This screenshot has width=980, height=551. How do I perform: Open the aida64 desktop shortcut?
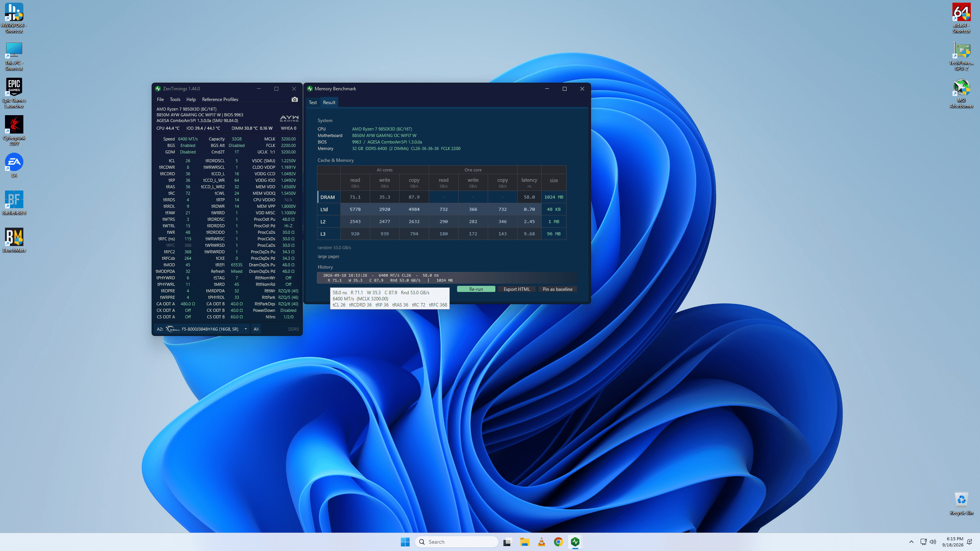(x=961, y=18)
